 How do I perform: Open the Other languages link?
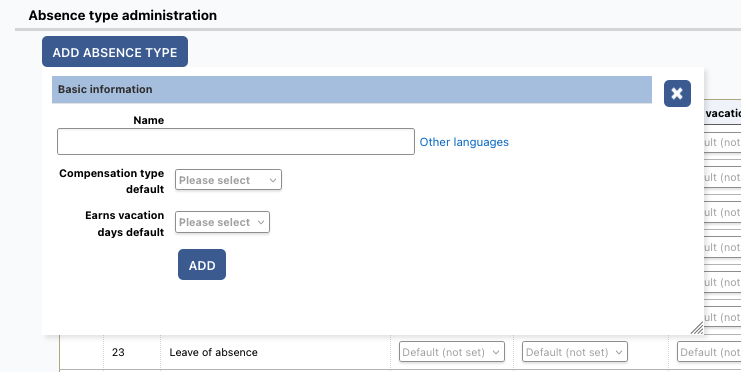(x=464, y=142)
